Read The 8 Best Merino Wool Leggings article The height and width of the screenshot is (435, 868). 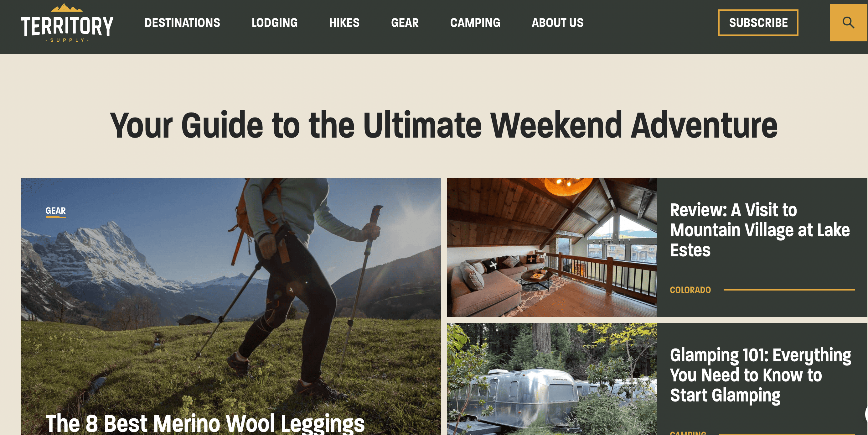pyautogui.click(x=205, y=423)
